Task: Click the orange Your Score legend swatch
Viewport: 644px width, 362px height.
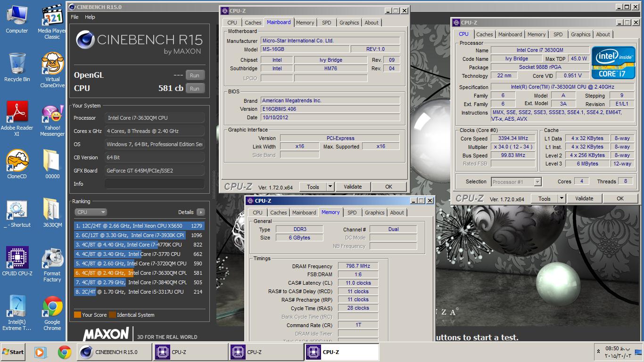Action: pyautogui.click(x=77, y=315)
